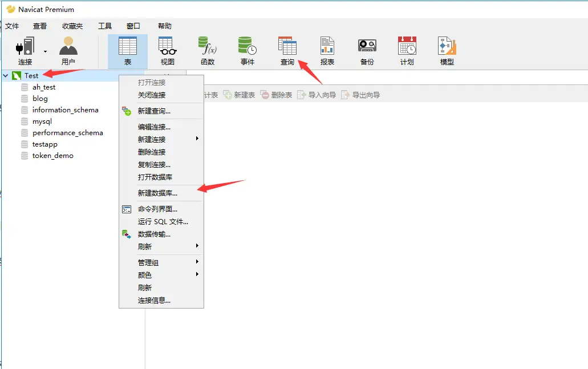Open the 工具 menu
The height and width of the screenshot is (369, 588).
[x=105, y=26]
